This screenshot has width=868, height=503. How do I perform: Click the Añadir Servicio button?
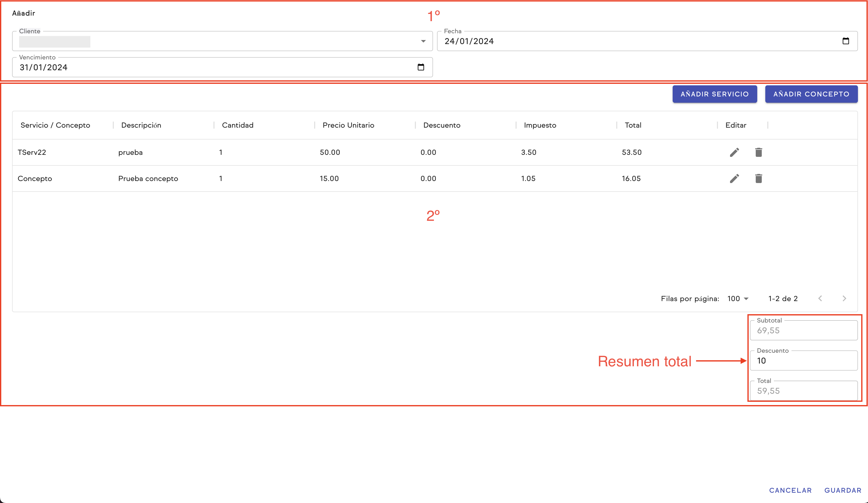click(714, 94)
